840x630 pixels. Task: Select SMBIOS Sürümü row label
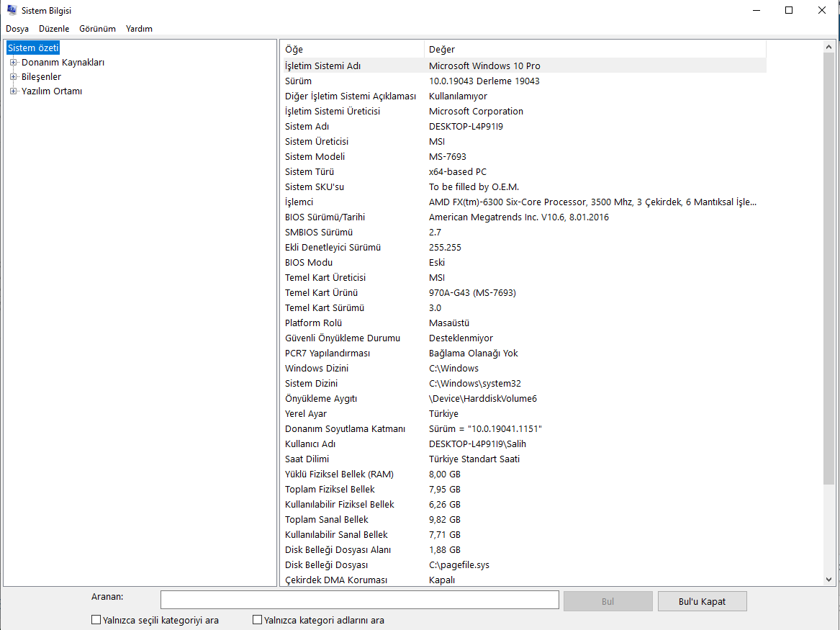(x=319, y=232)
